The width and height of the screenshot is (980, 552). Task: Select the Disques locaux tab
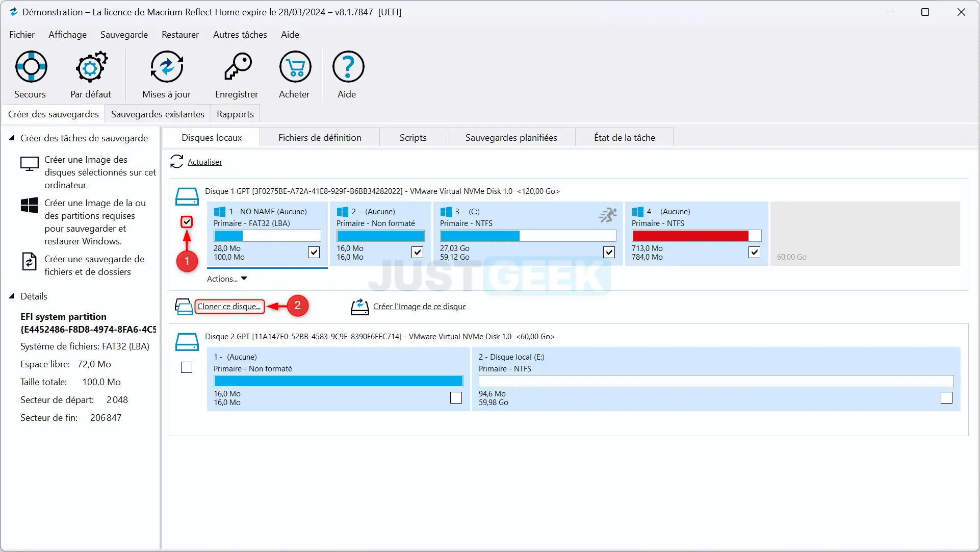click(212, 137)
